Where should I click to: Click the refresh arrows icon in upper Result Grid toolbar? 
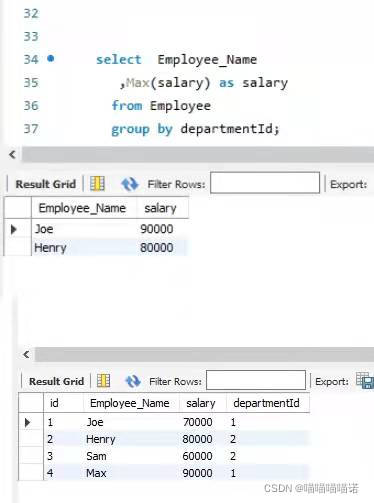[129, 184]
